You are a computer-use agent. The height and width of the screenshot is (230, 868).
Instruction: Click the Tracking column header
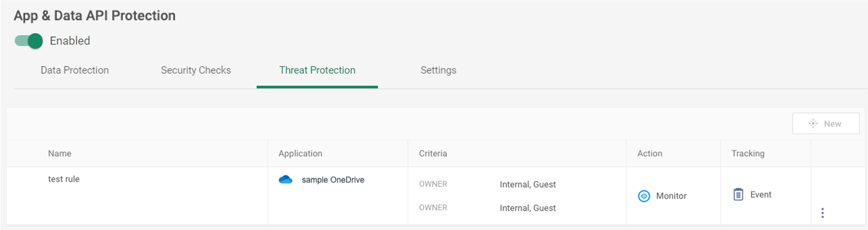point(748,154)
